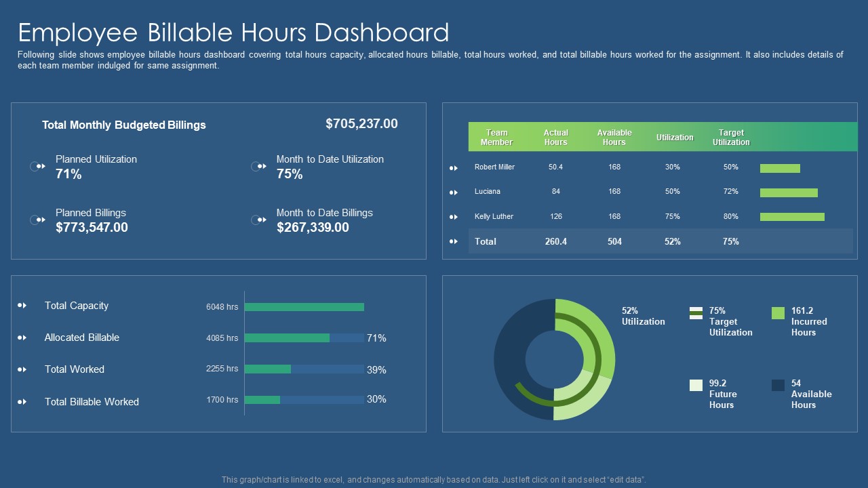Click Luciana's green utilization bar

789,192
